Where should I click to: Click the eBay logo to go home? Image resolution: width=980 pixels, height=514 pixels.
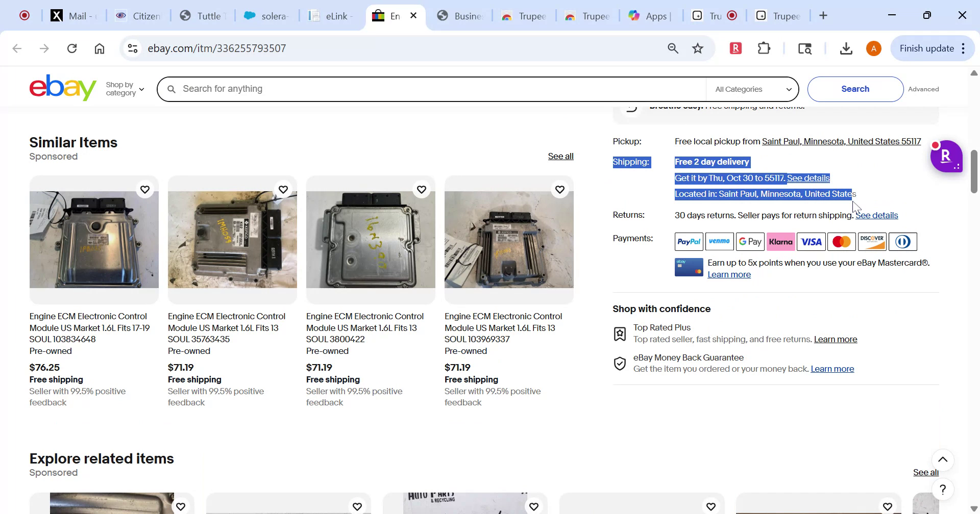(x=62, y=87)
